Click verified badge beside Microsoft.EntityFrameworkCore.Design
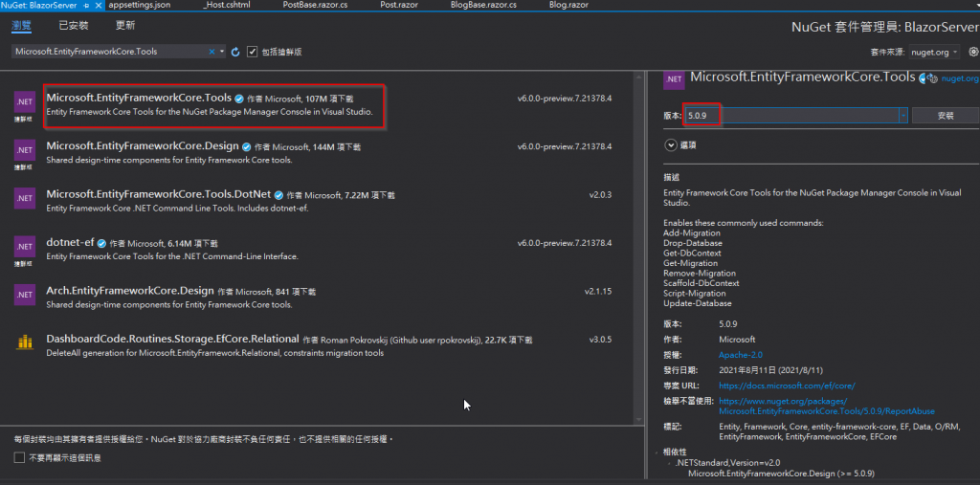 tap(246, 147)
